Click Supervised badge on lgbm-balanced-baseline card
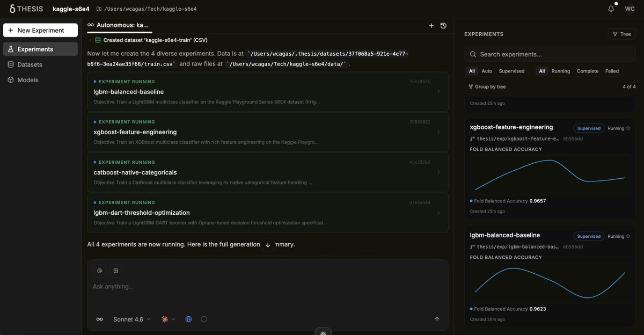This screenshot has width=644, height=335. [x=589, y=236]
